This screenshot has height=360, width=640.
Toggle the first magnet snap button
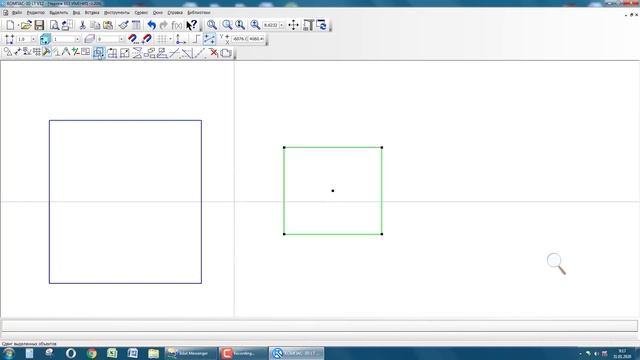[133, 39]
